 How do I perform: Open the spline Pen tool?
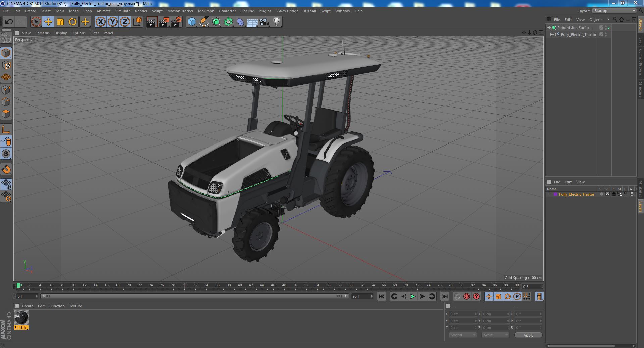[204, 22]
